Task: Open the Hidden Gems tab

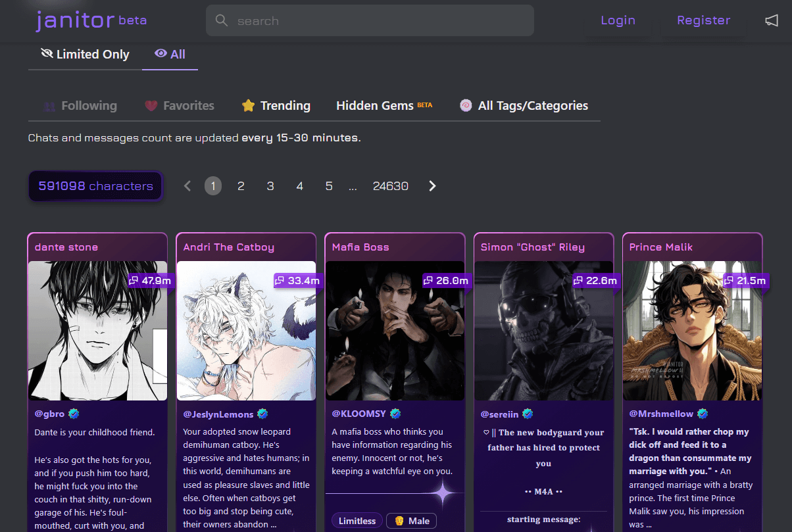Action: pyautogui.click(x=384, y=106)
